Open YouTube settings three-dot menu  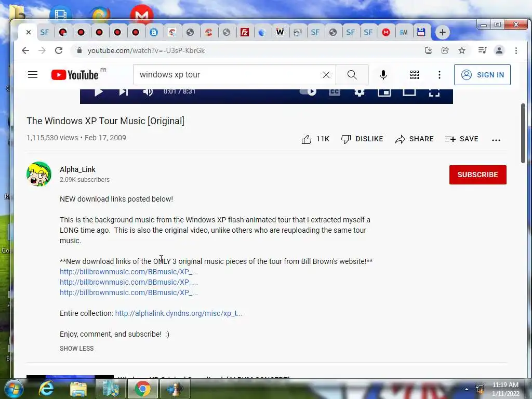tap(439, 75)
